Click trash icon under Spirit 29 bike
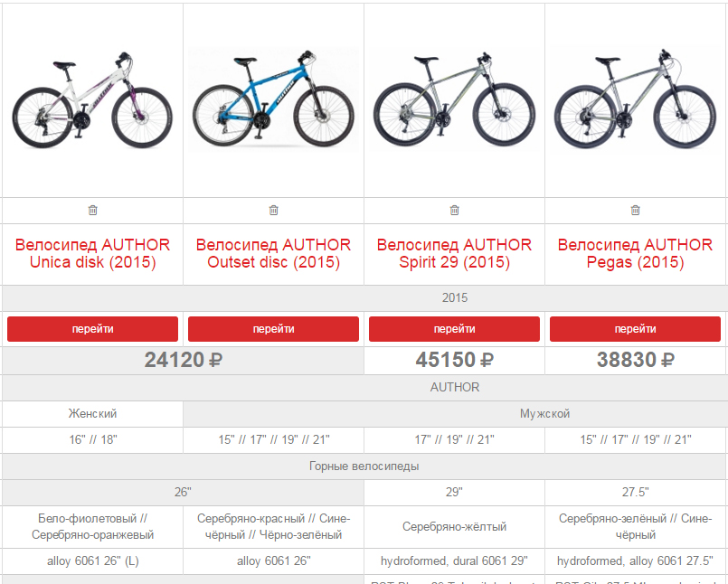 click(x=455, y=211)
